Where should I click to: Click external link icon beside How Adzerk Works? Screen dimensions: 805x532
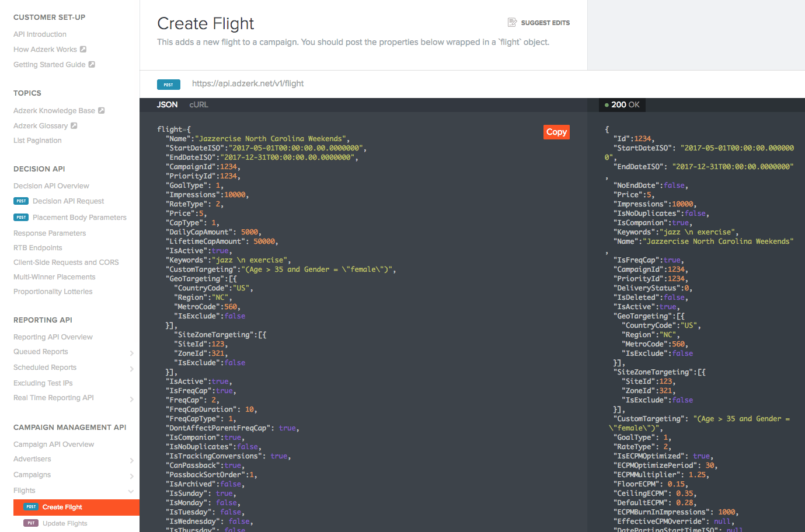83,50
